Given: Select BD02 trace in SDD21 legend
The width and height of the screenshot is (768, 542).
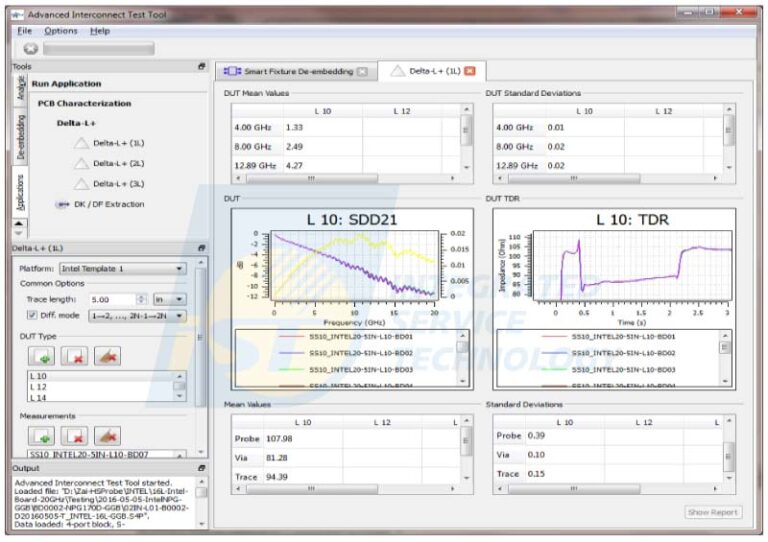Looking at the screenshot, I should click(x=347, y=353).
